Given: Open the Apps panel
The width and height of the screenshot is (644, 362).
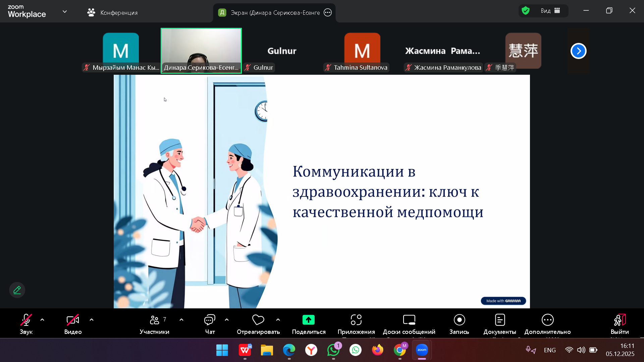Looking at the screenshot, I should pos(356,320).
